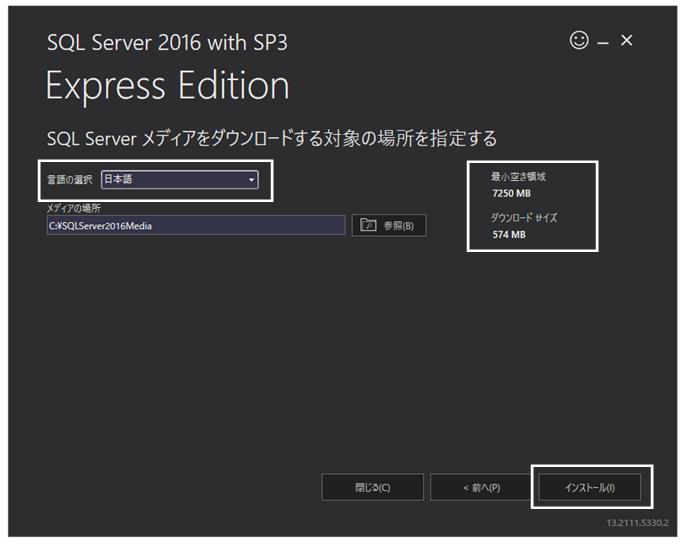Click the Express Edition title text

click(x=167, y=86)
